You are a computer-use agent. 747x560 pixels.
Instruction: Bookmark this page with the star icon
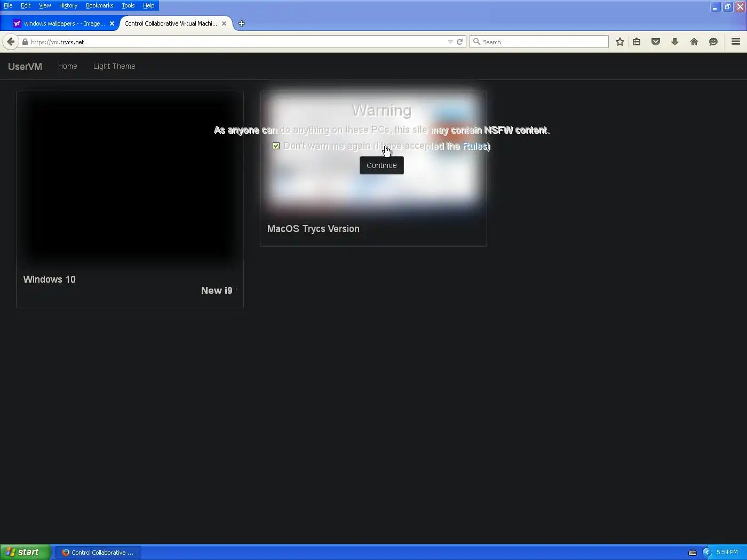coord(619,42)
